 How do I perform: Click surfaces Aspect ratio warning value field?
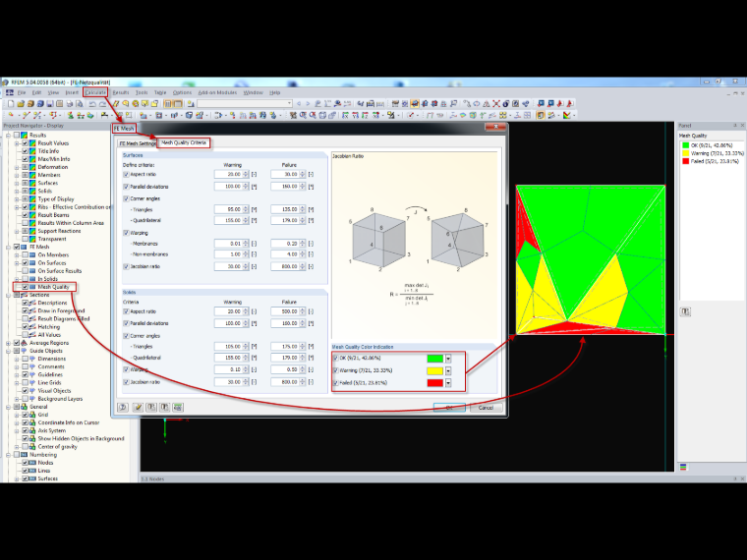tap(229, 175)
